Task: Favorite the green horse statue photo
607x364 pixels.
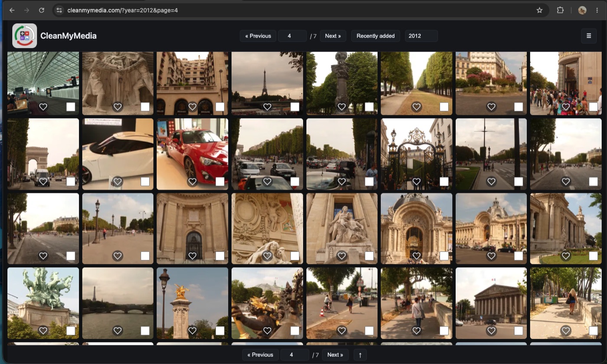Action: pyautogui.click(x=43, y=331)
